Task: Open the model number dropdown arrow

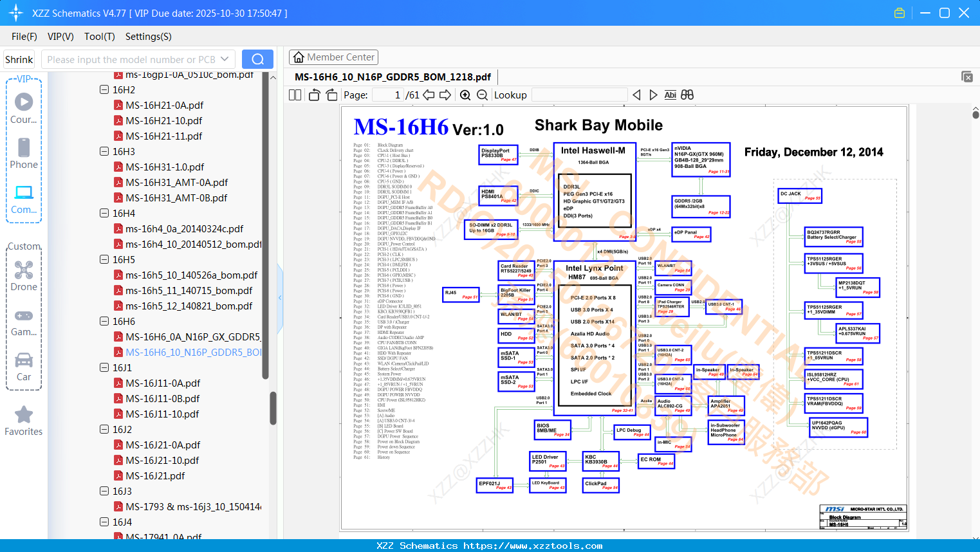Action: [225, 59]
